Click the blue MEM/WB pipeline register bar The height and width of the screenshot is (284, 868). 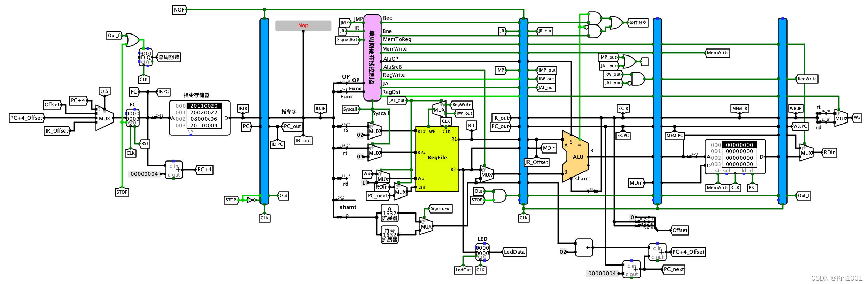783,111
